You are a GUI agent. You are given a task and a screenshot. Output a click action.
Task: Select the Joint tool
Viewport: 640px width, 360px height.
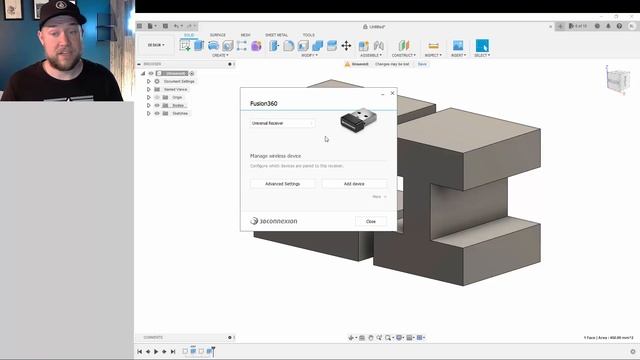tap(379, 46)
